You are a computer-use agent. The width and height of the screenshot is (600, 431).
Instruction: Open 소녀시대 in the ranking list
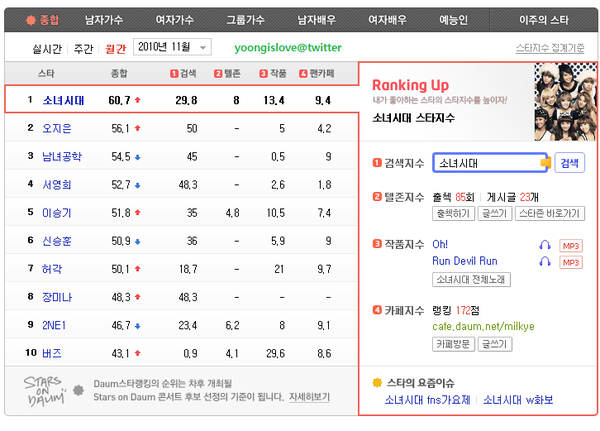coord(63,100)
